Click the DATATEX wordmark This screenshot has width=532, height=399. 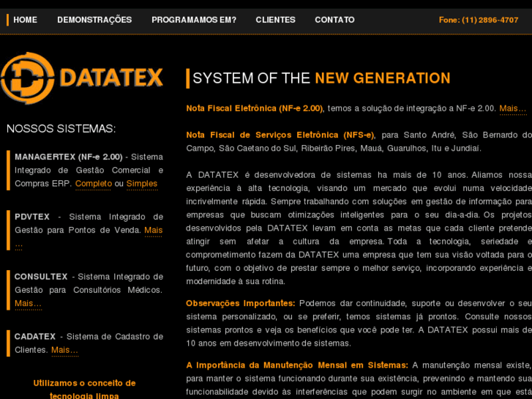pos(111,78)
